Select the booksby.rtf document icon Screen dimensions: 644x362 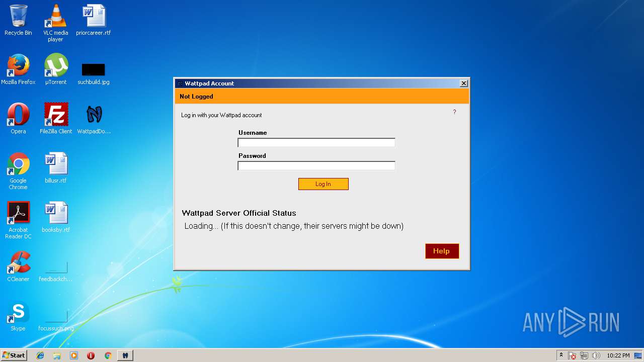pos(56,217)
